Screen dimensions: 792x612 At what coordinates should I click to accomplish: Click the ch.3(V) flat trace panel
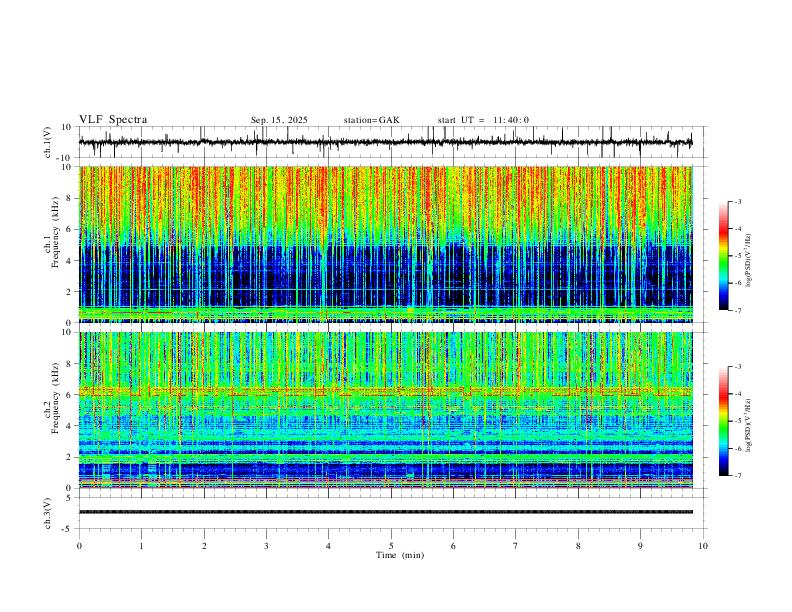coord(393,513)
